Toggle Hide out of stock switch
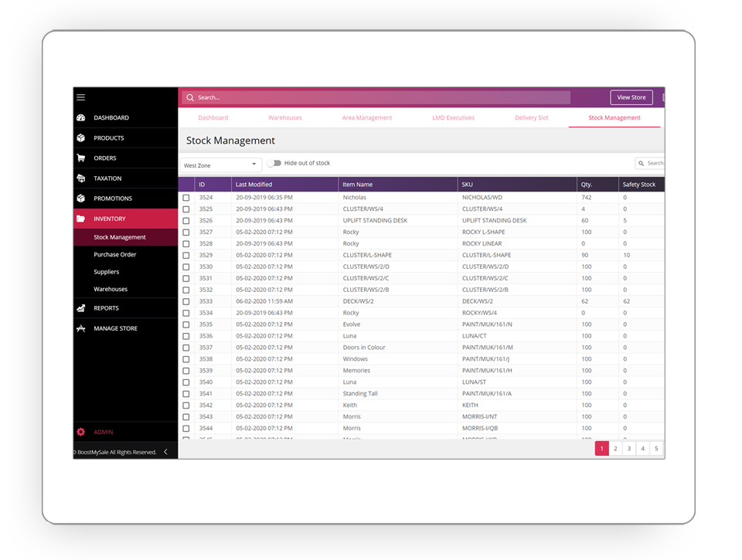 tap(274, 163)
